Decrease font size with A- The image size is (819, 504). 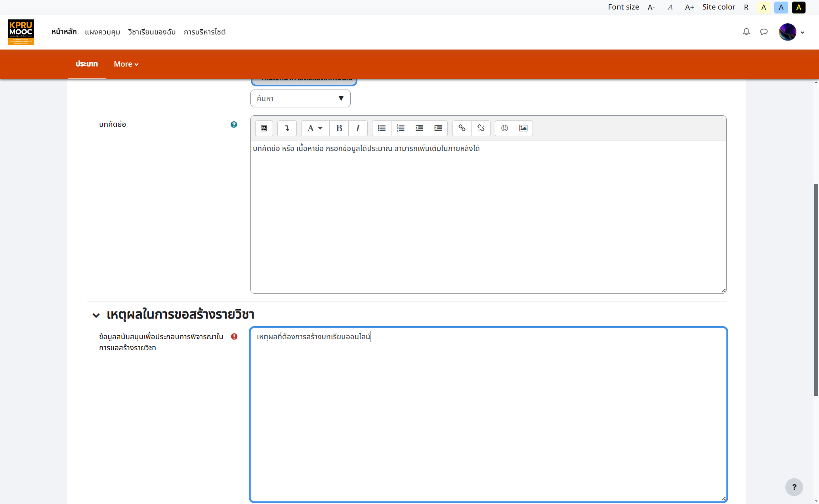tap(651, 7)
